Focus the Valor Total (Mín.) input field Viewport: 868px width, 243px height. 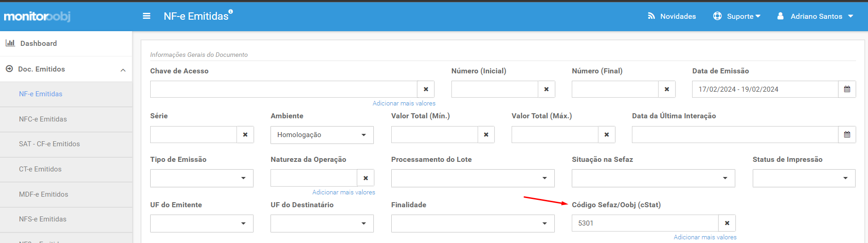[x=434, y=135]
